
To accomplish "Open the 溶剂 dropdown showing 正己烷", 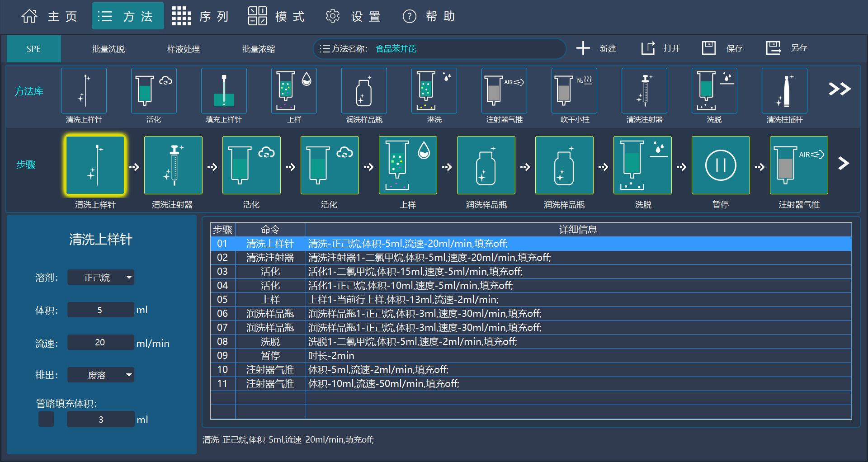I will pyautogui.click(x=100, y=277).
